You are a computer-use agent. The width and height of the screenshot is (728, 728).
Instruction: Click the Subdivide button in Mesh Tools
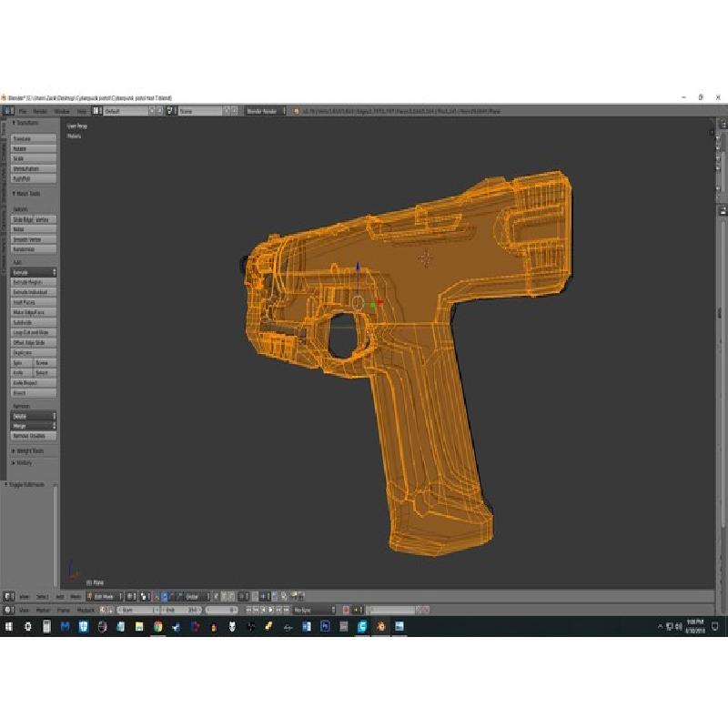click(34, 322)
